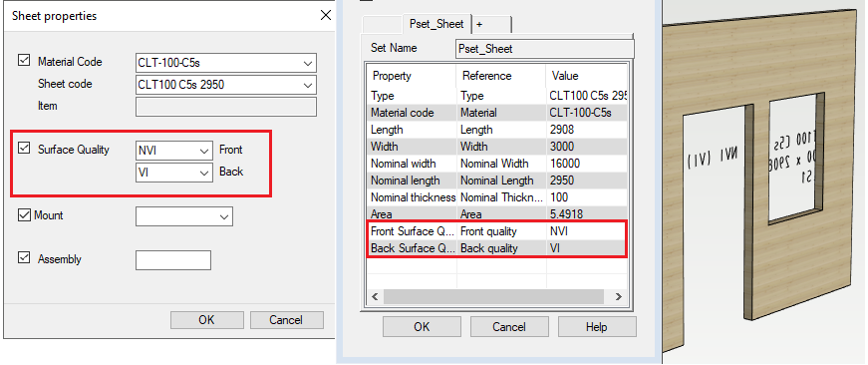The width and height of the screenshot is (868, 365).
Task: Click the Item text field
Action: [x=226, y=107]
